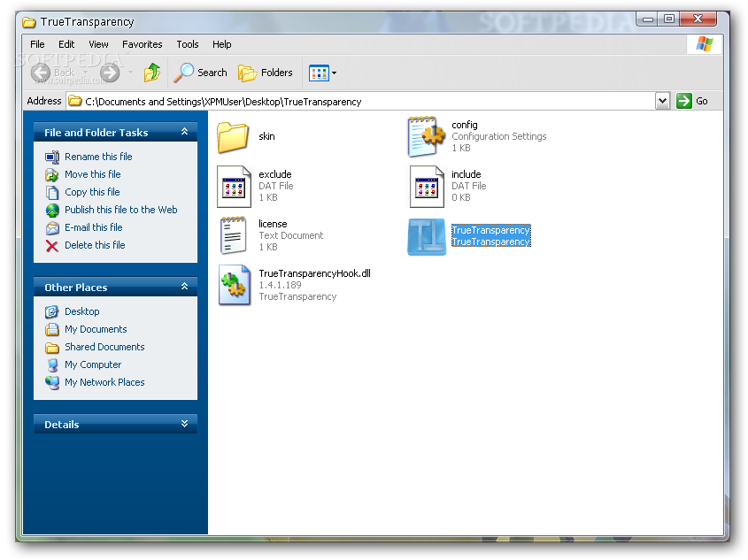
Task: Click the My Computer icon
Action: 52,365
